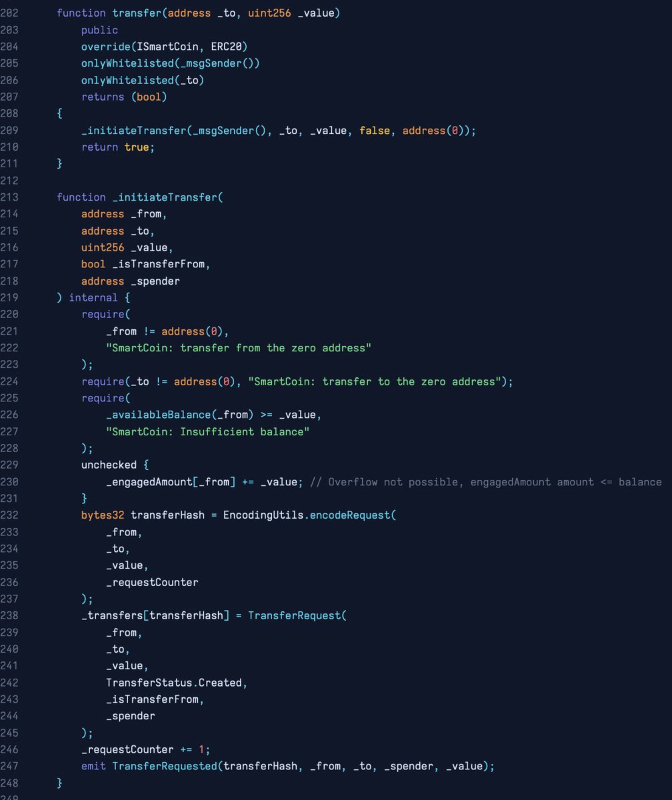672x800 pixels.
Task: Click line number 247 in the gutter
Action: click(x=10, y=766)
